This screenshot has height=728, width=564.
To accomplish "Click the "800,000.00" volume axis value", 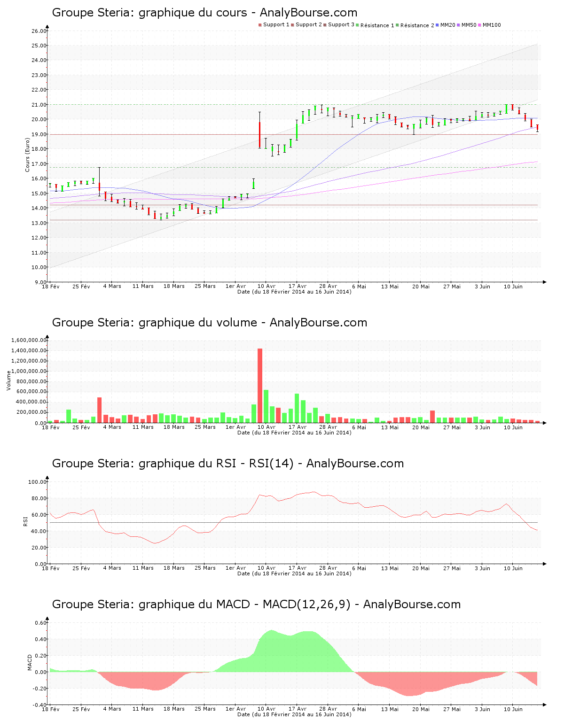I will 31,381.
